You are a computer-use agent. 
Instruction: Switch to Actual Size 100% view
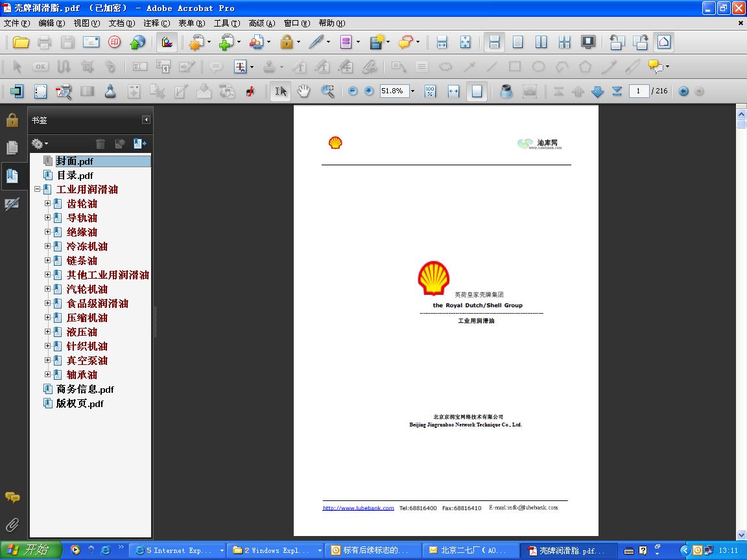(x=430, y=91)
